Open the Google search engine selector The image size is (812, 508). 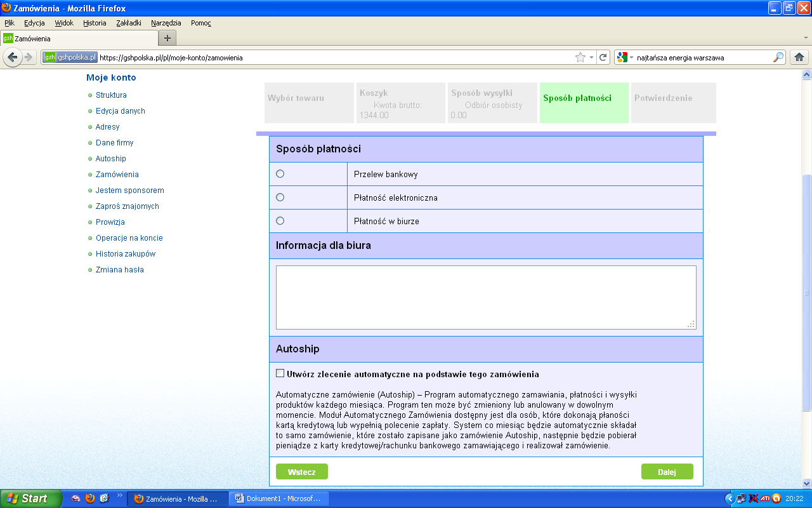coord(625,57)
